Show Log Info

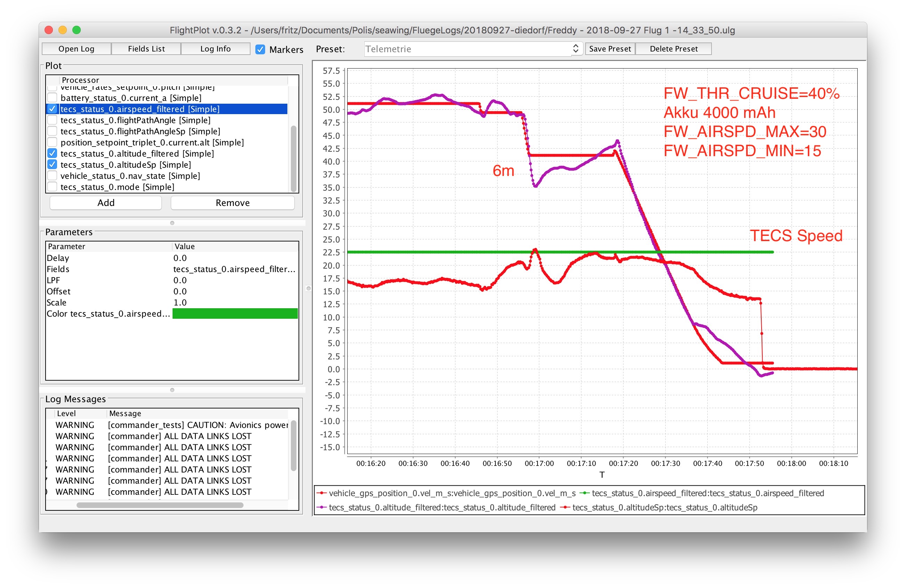point(215,49)
